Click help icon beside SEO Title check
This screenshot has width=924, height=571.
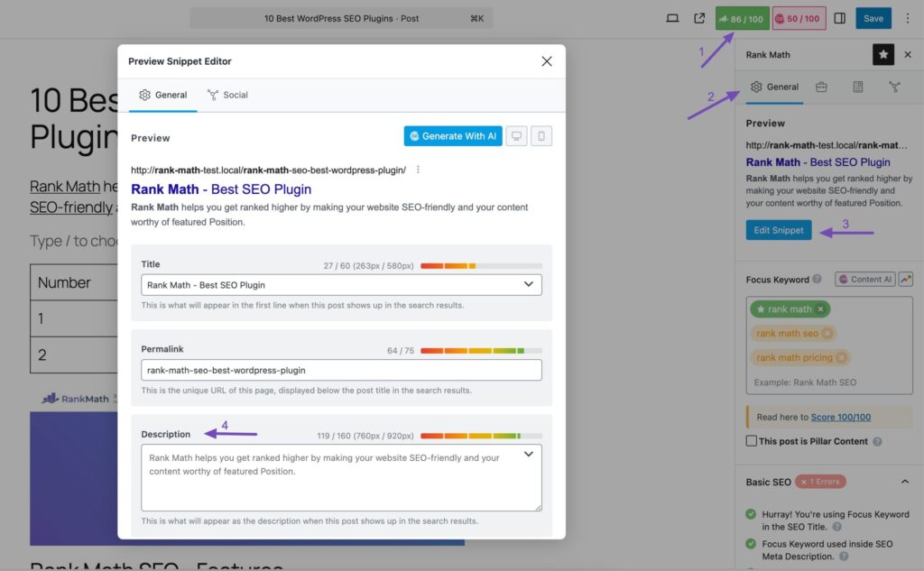coord(836,527)
